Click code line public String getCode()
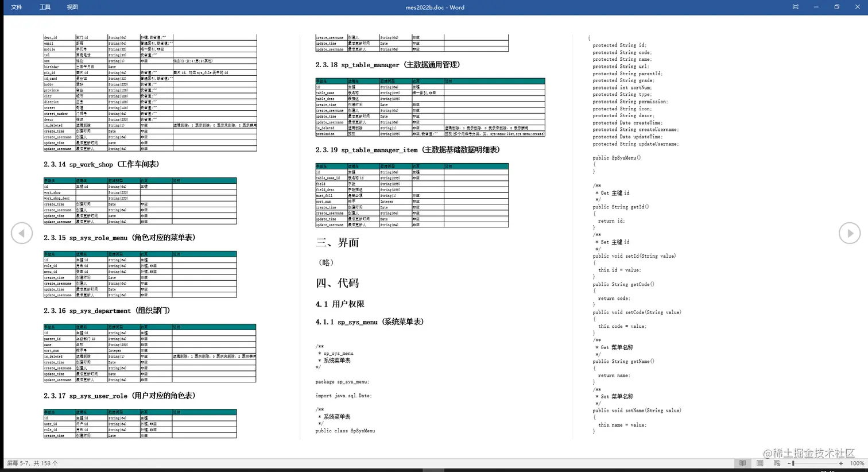The width and height of the screenshot is (868, 472). (x=623, y=284)
